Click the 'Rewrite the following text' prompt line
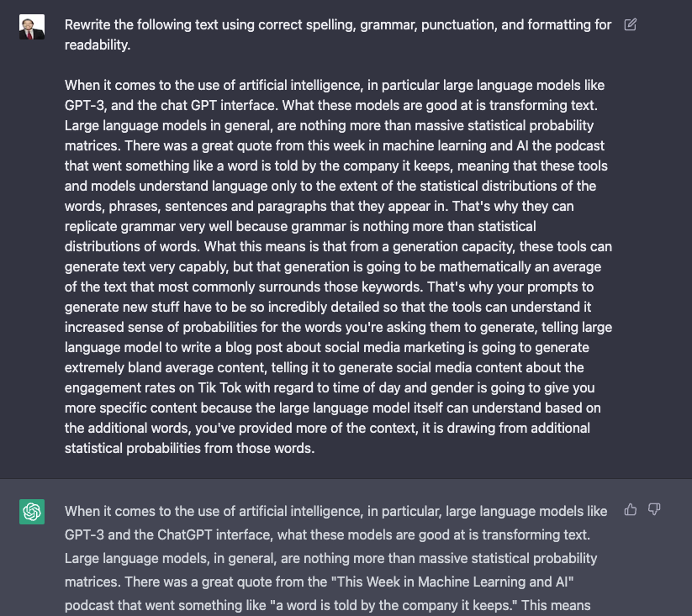The image size is (692, 616). pyautogui.click(x=338, y=24)
